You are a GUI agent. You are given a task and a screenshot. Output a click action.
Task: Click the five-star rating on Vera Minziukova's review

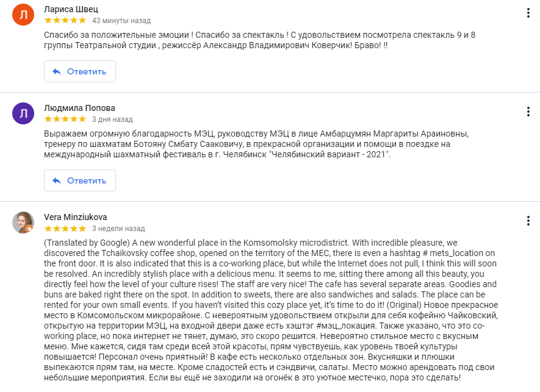(65, 228)
